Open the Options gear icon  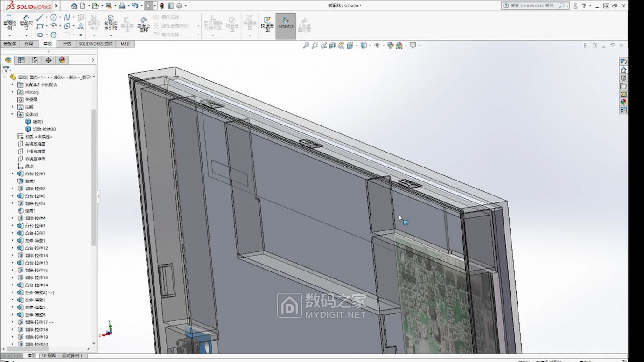pos(179,6)
